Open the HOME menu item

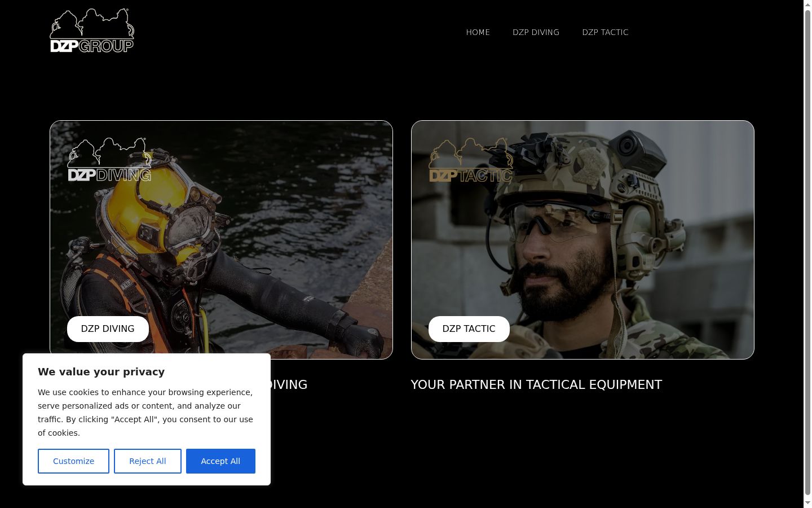478,32
